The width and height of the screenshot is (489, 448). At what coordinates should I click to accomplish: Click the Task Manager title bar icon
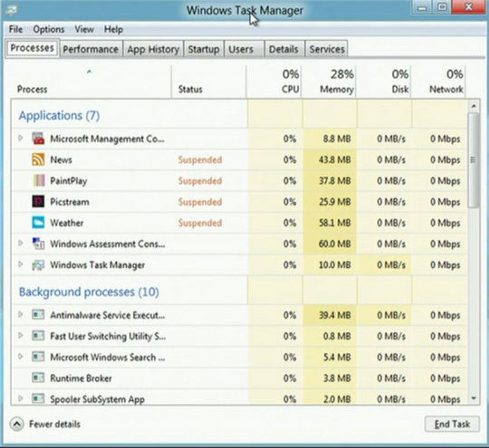click(12, 10)
